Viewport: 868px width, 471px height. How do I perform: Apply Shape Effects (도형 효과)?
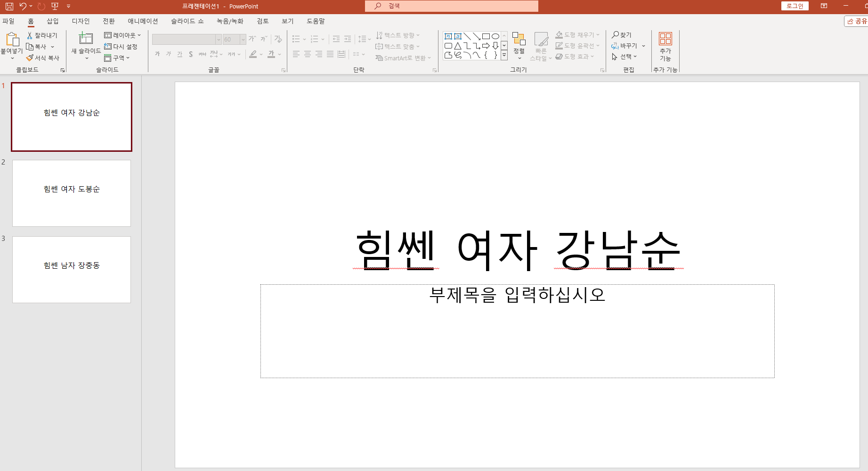click(x=574, y=56)
